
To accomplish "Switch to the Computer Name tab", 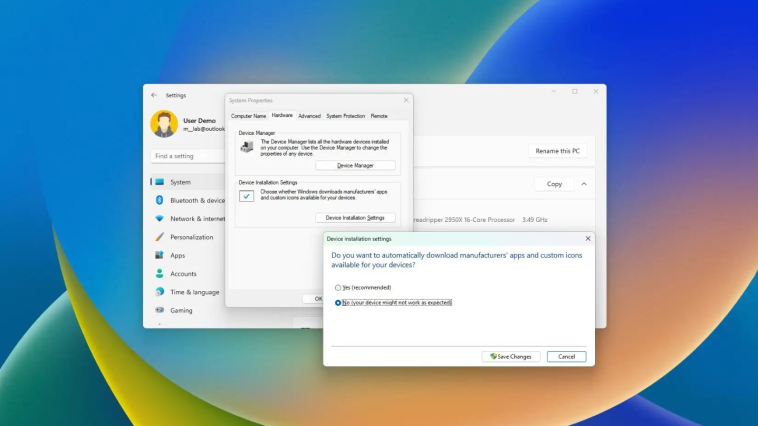I will click(248, 116).
